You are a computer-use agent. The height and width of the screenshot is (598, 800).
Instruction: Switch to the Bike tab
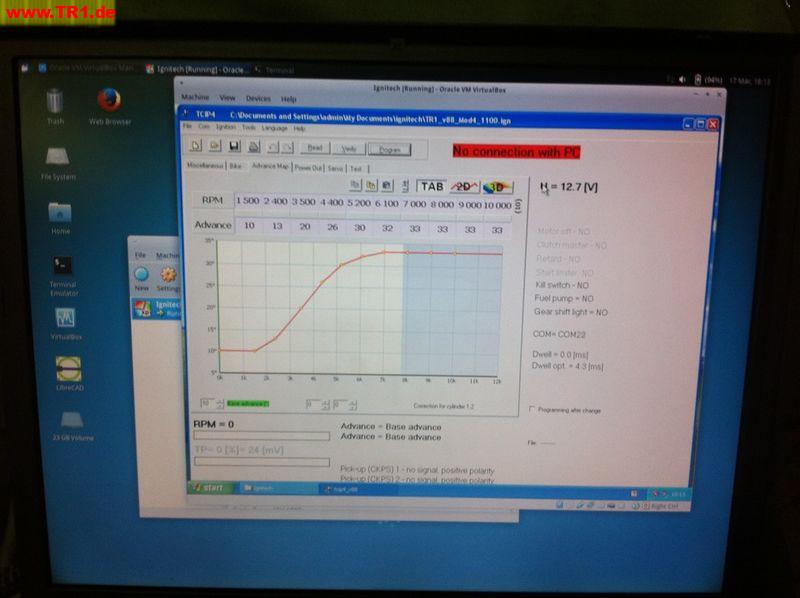tap(235, 166)
